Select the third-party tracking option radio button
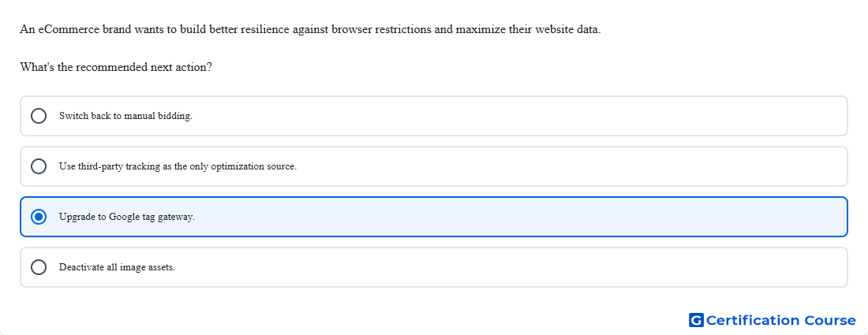The height and width of the screenshot is (335, 868). [39, 166]
